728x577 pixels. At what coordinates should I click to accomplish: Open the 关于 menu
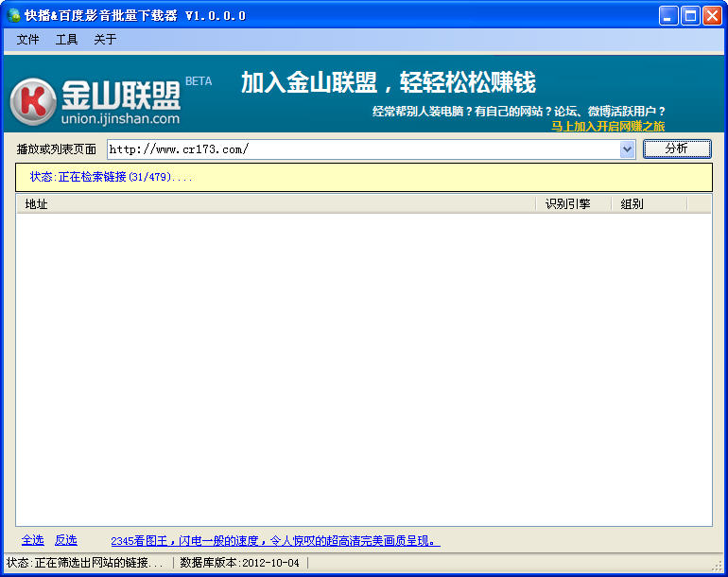pos(105,40)
